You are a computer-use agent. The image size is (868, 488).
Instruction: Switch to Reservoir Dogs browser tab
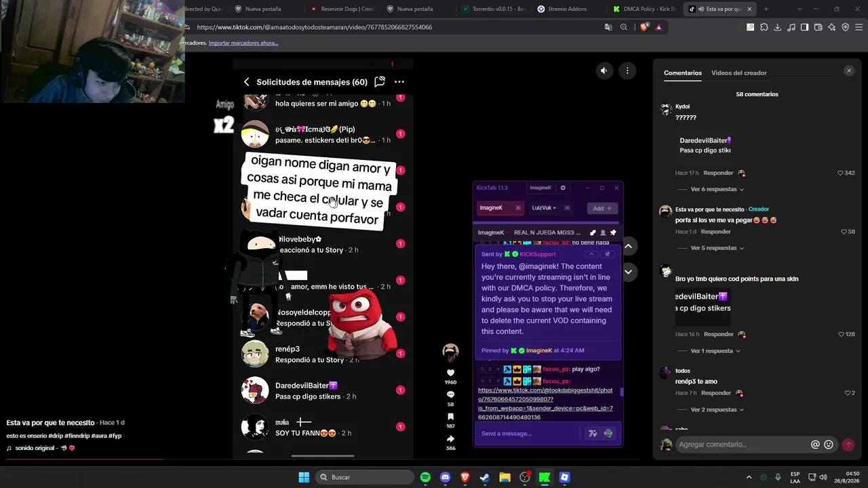[x=342, y=9]
